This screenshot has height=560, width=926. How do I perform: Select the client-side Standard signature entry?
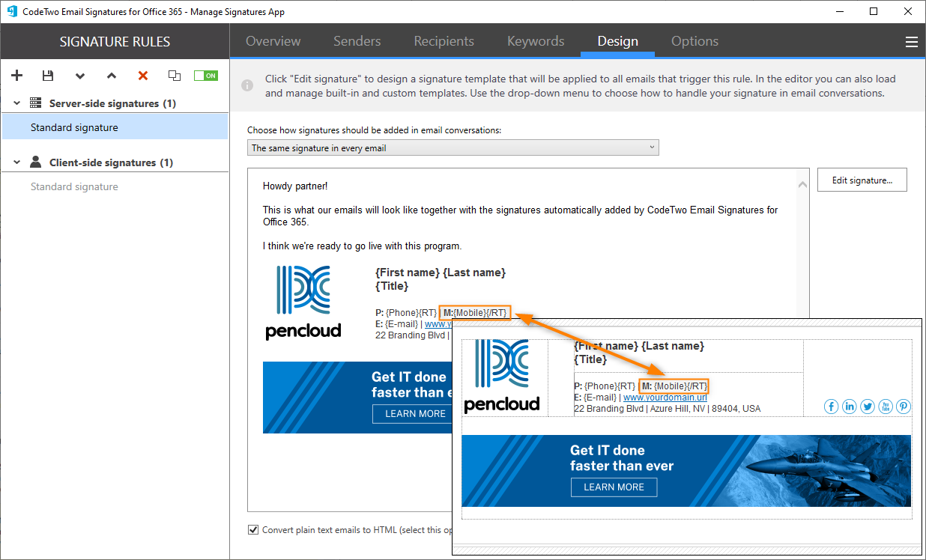[x=74, y=186]
